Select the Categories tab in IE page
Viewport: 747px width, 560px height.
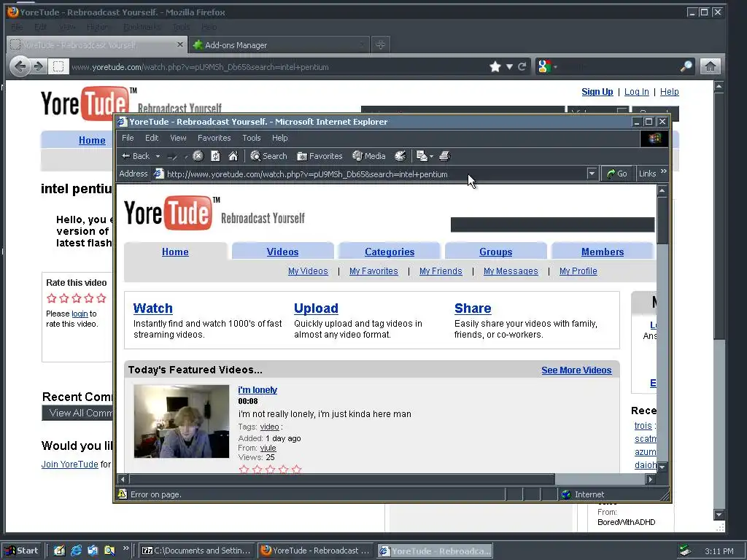pyautogui.click(x=390, y=252)
